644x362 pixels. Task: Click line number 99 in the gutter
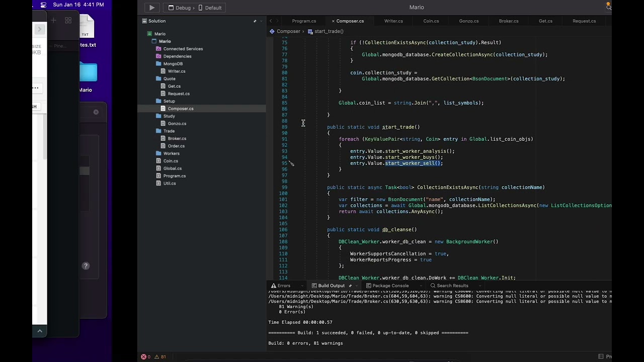[x=284, y=187]
